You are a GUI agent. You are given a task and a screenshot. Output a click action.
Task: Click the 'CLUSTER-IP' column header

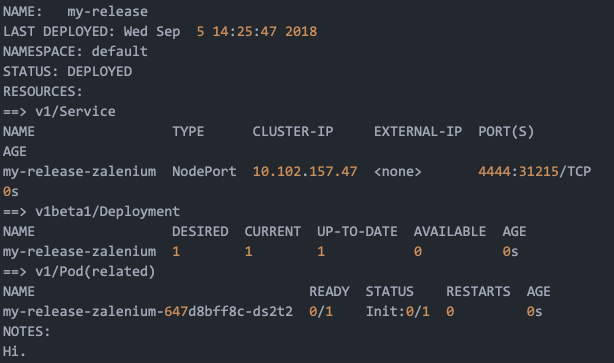pos(293,132)
